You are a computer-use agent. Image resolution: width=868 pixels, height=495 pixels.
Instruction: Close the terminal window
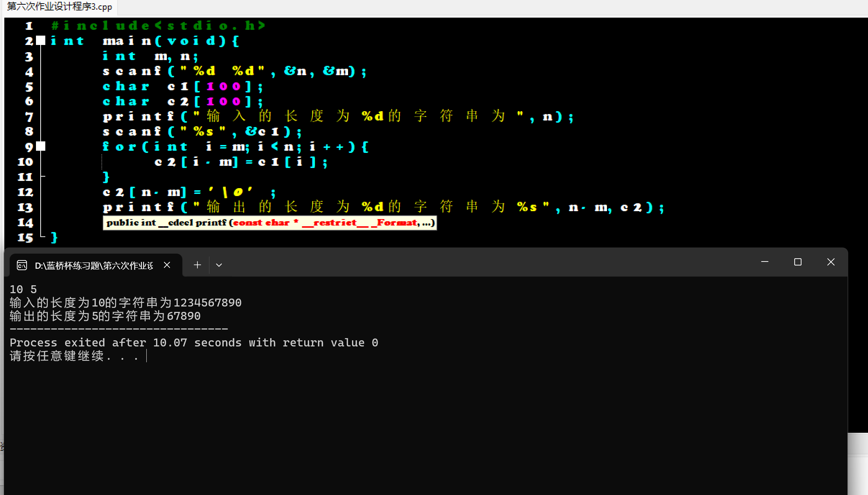831,262
